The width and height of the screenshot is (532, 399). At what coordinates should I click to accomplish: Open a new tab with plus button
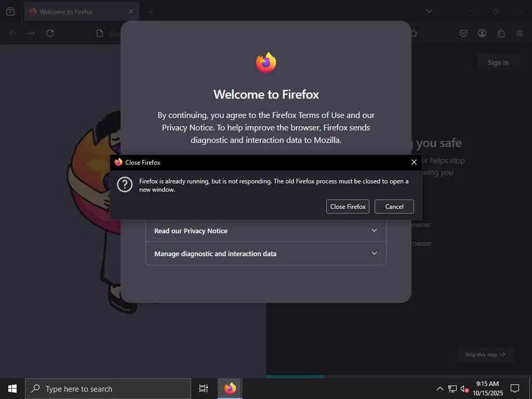(151, 12)
